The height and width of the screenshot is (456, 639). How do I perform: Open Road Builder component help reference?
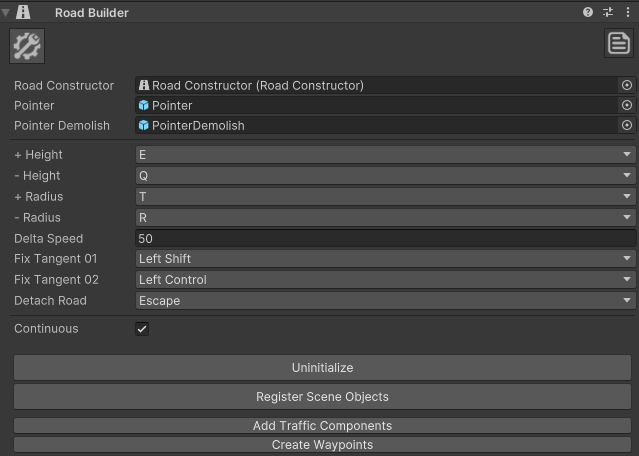(588, 12)
